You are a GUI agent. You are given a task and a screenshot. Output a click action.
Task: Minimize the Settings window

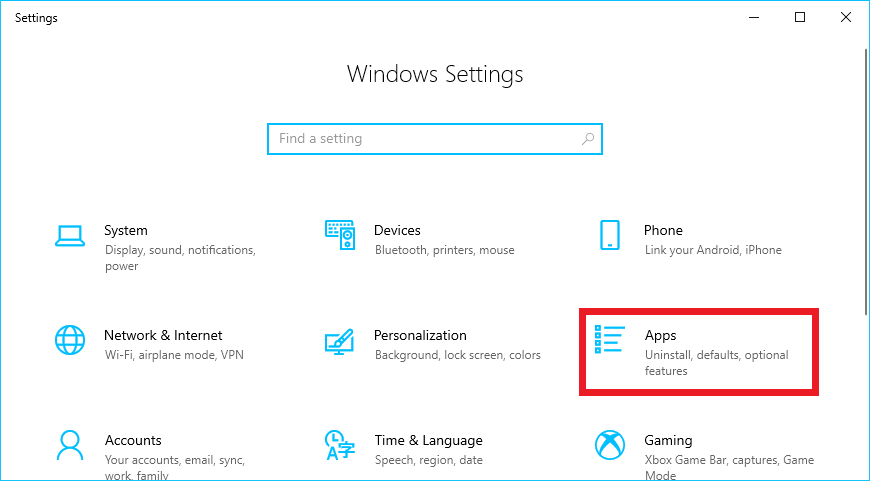754,17
